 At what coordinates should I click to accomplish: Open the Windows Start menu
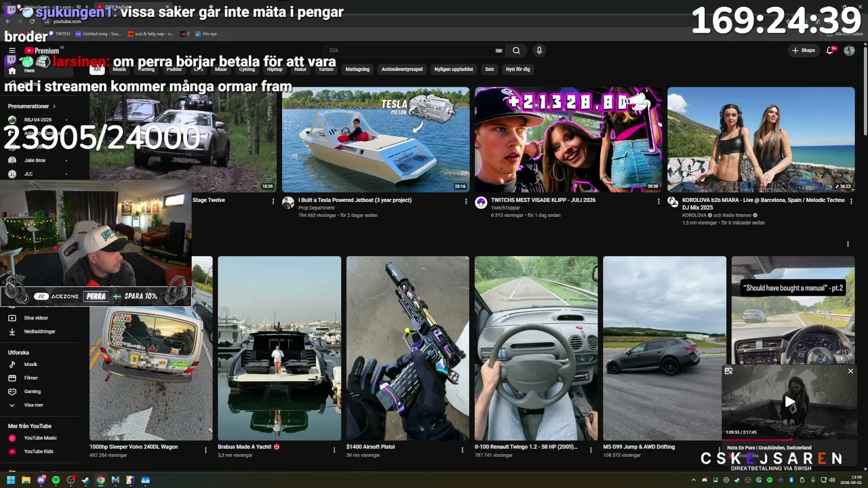(x=11, y=481)
